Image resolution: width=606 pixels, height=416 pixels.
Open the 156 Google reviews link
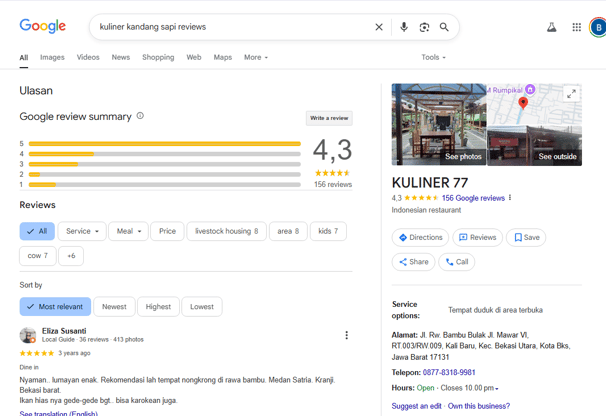pos(473,198)
